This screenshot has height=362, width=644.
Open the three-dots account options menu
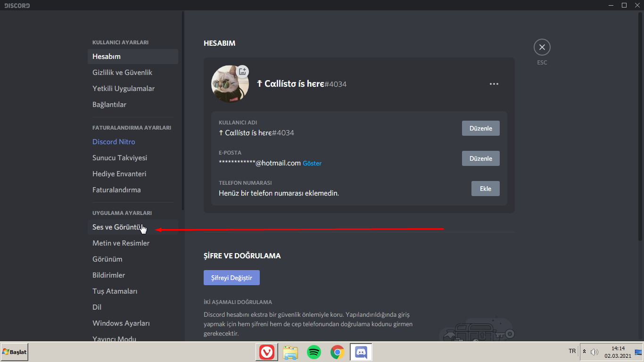(494, 84)
